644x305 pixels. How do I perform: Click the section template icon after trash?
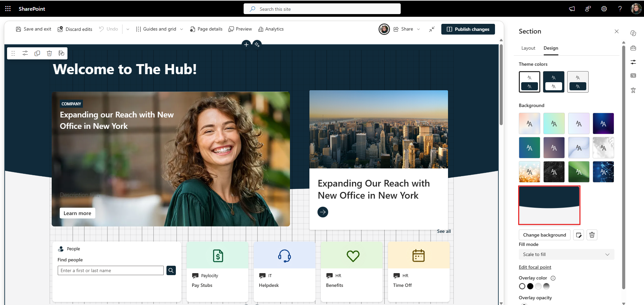click(x=61, y=53)
